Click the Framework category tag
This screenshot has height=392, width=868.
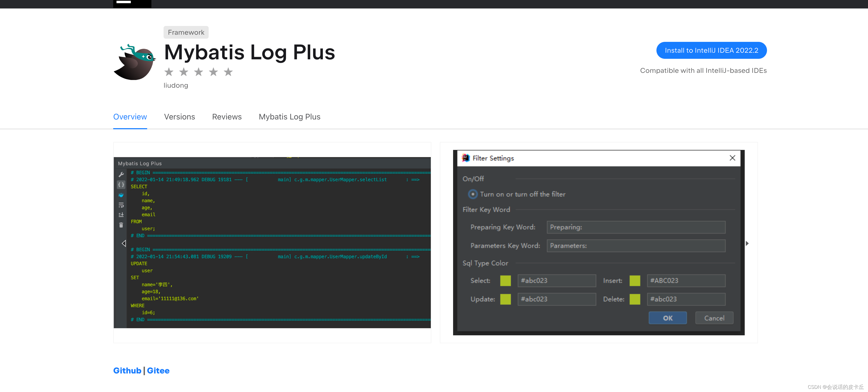pos(186,32)
